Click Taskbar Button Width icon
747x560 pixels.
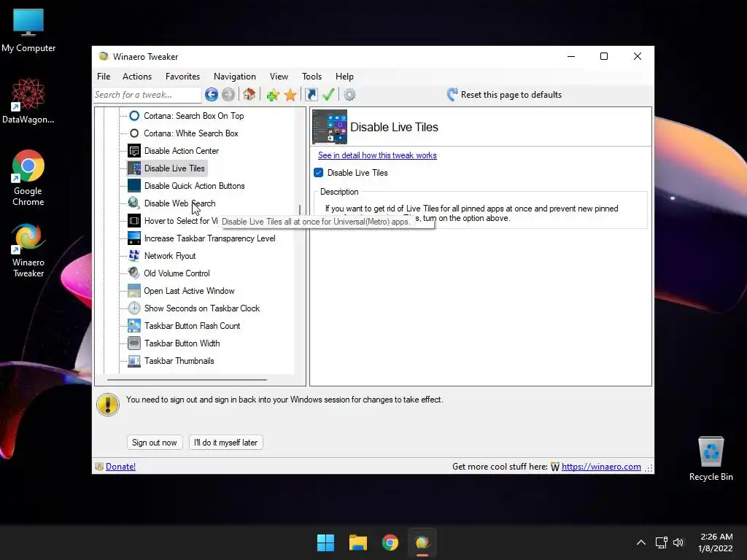[134, 343]
